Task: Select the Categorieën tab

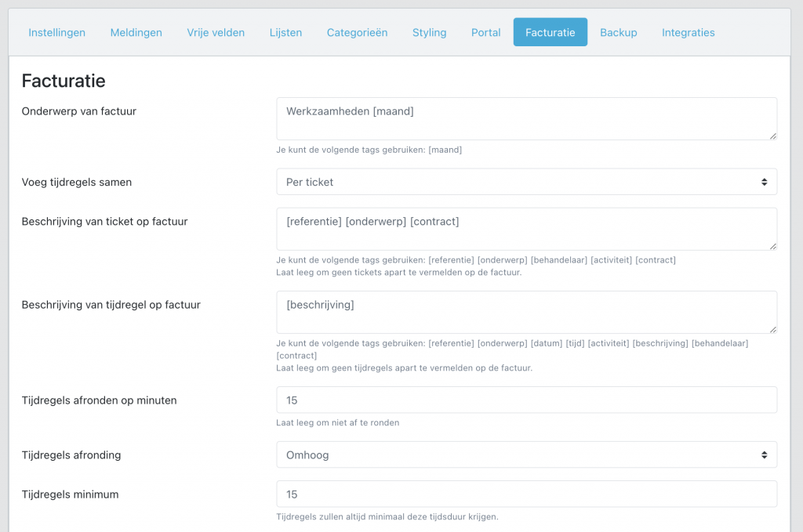Action: pos(357,32)
